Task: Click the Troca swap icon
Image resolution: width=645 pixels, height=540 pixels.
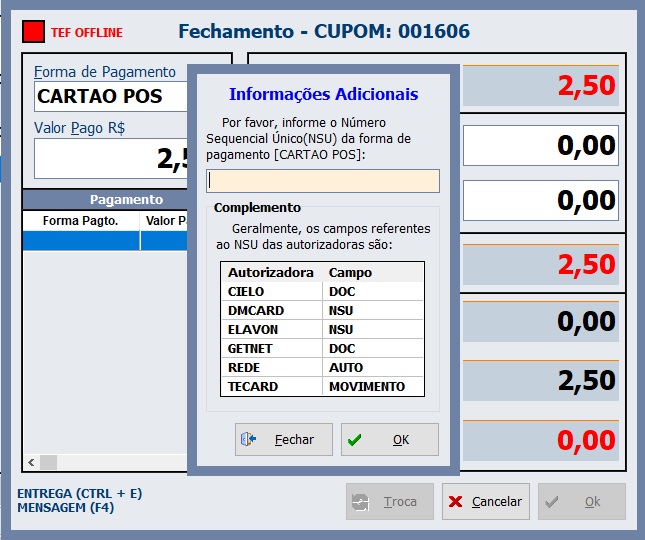Action: (361, 502)
